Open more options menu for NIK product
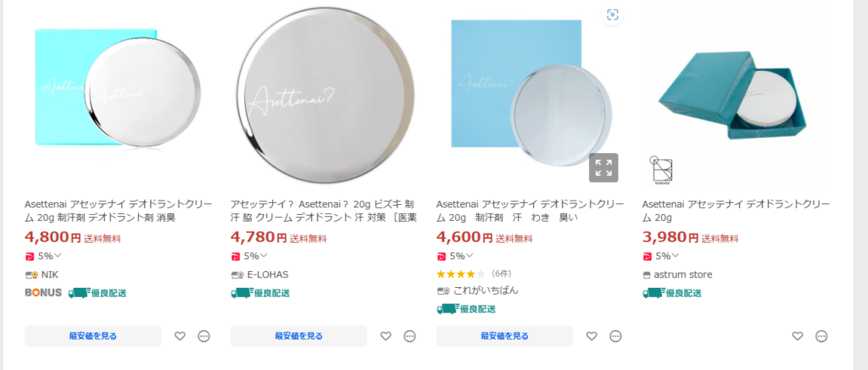 coord(204,336)
